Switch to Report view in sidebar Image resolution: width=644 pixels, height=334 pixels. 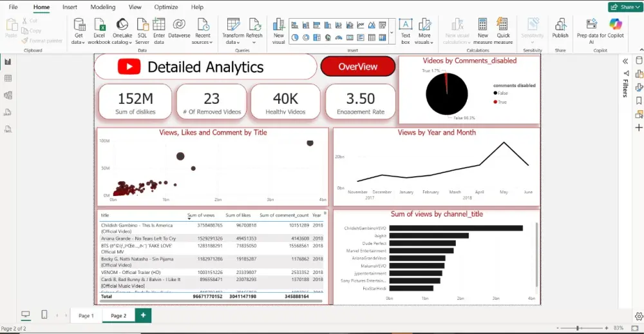point(8,62)
